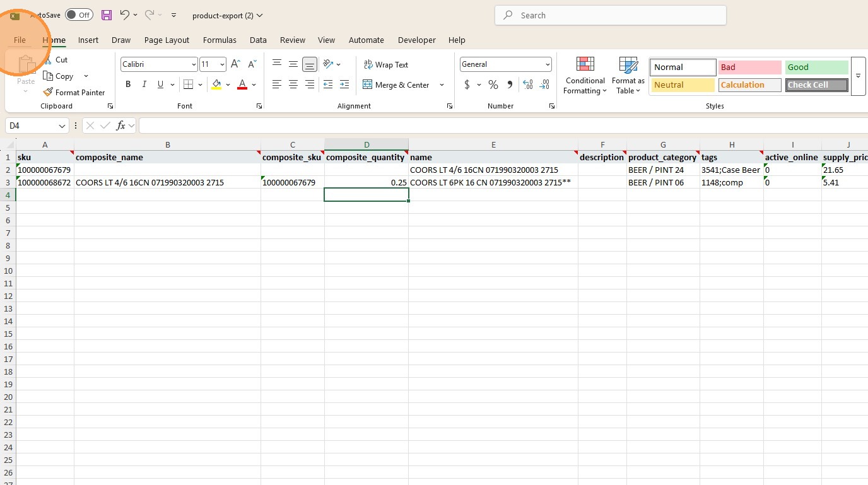This screenshot has height=485, width=868.
Task: Set Top Align for the cell
Action: tap(277, 64)
